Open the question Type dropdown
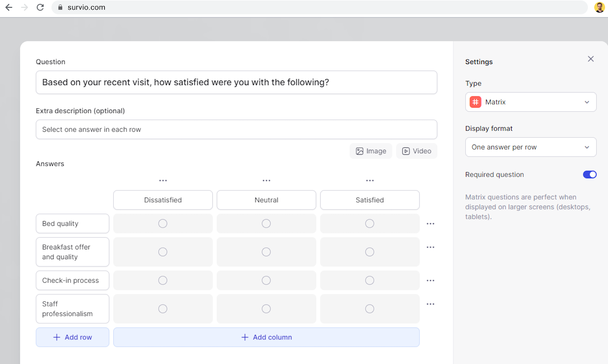 click(x=530, y=102)
